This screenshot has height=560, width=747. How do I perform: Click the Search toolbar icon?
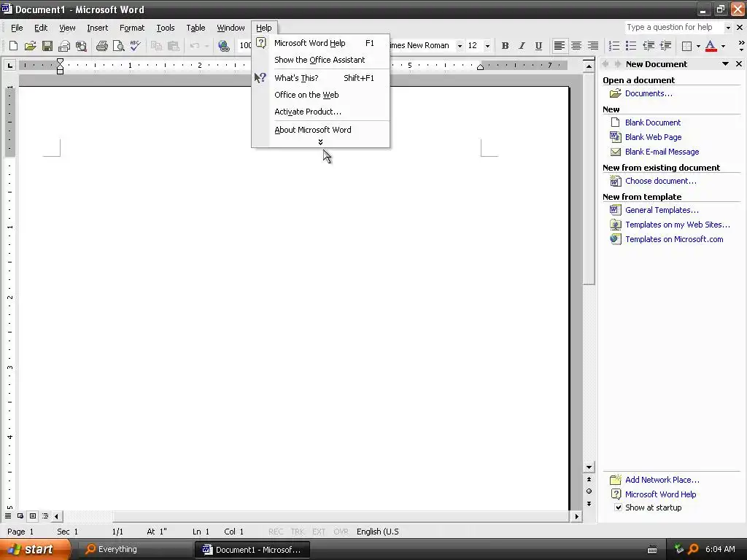[82, 46]
